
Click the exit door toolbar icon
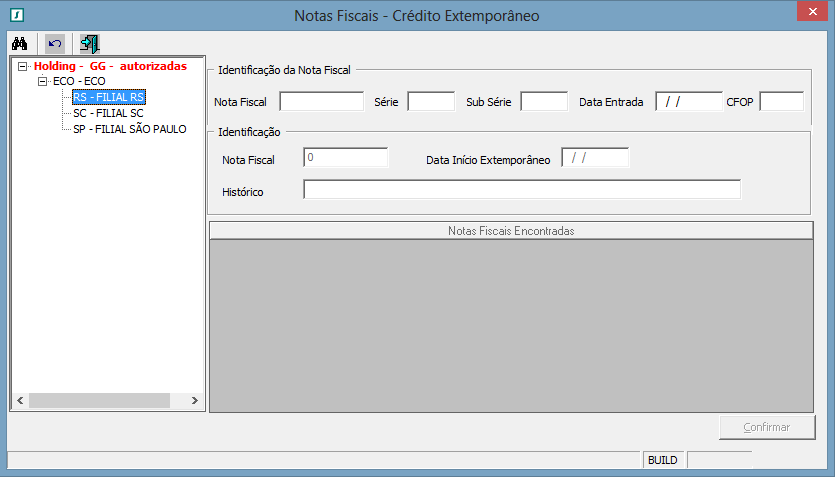coord(90,44)
